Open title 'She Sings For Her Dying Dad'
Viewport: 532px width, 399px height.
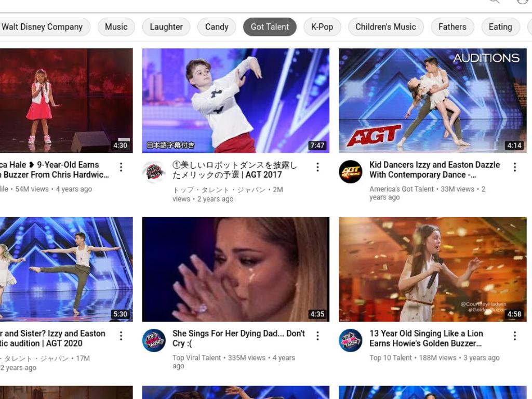(x=238, y=338)
